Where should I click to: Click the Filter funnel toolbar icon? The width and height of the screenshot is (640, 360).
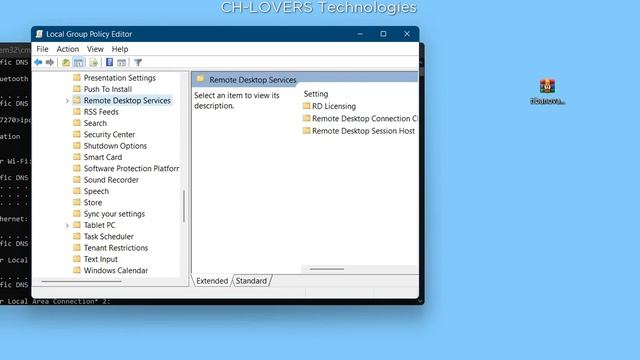point(138,62)
